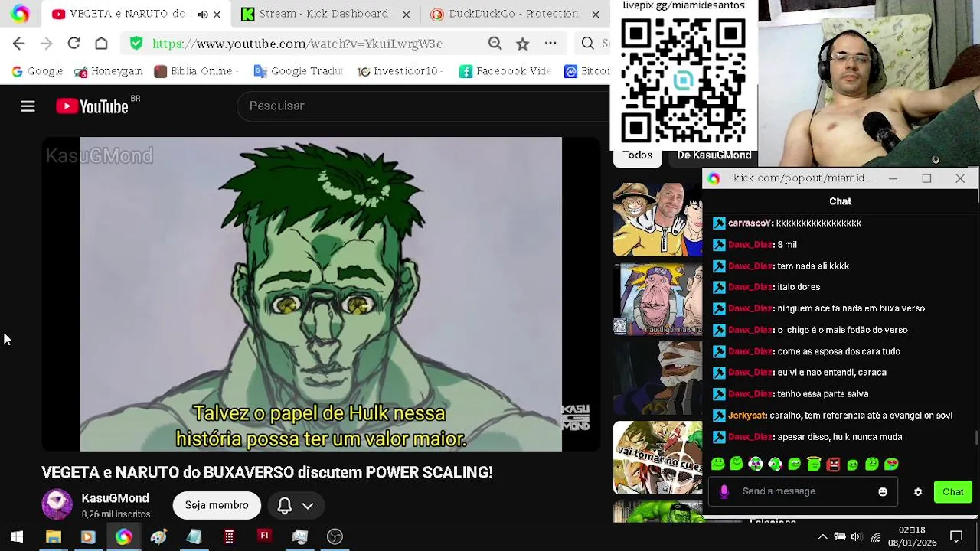Click the purple microphone icon in chat
980x551 pixels.
point(724,491)
